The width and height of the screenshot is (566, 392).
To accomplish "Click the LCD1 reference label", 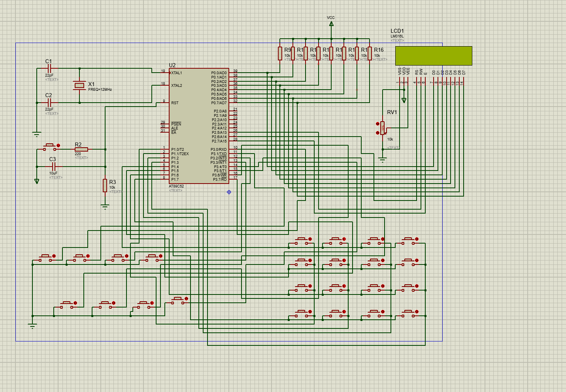I will [397, 31].
